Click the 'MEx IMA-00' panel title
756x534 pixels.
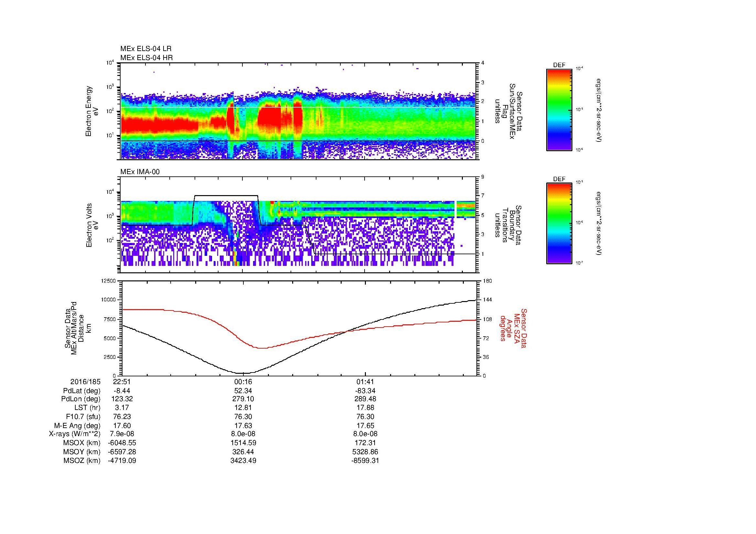pos(140,172)
